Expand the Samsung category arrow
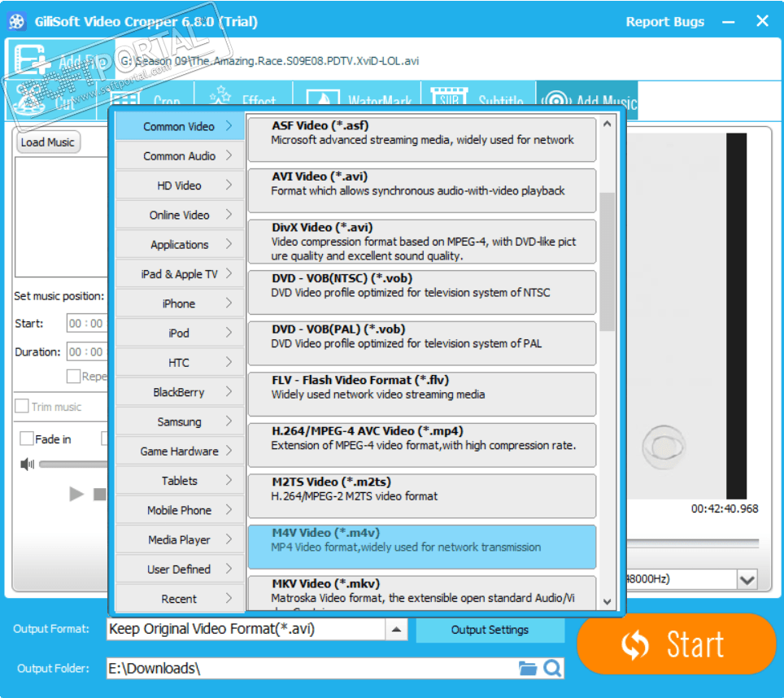 tap(229, 421)
